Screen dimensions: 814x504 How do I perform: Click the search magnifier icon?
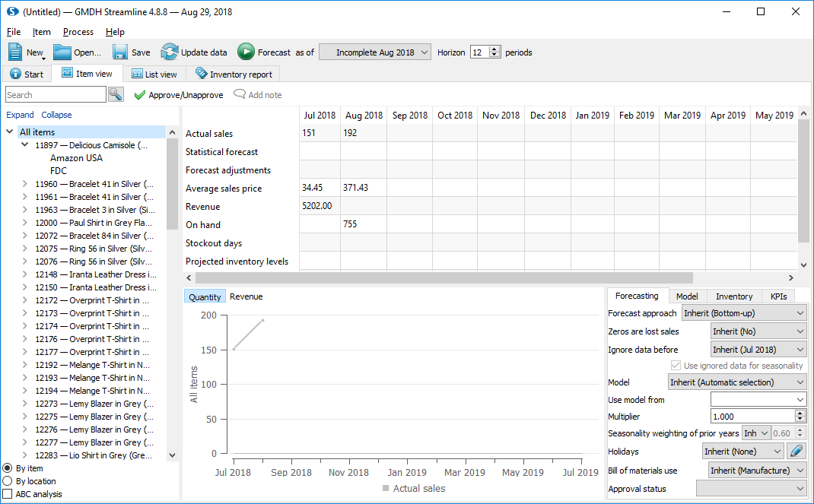(116, 94)
